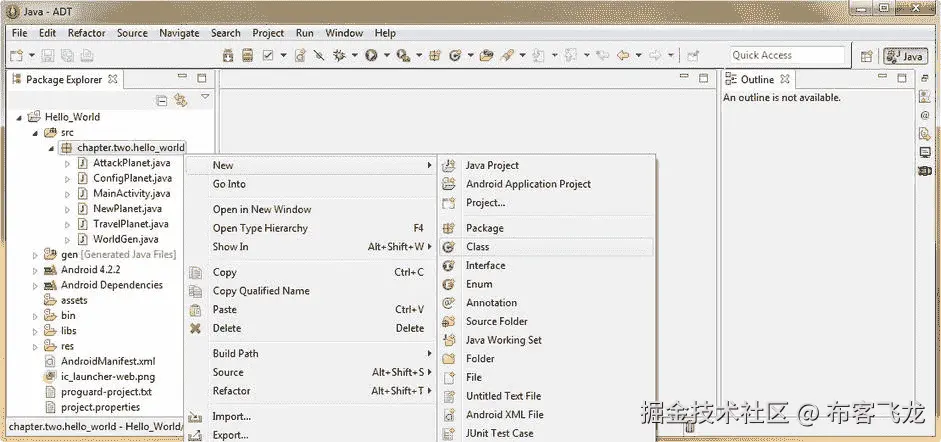The width and height of the screenshot is (941, 442).
Task: Open the Refactor menu in menu bar
Action: coord(86,33)
